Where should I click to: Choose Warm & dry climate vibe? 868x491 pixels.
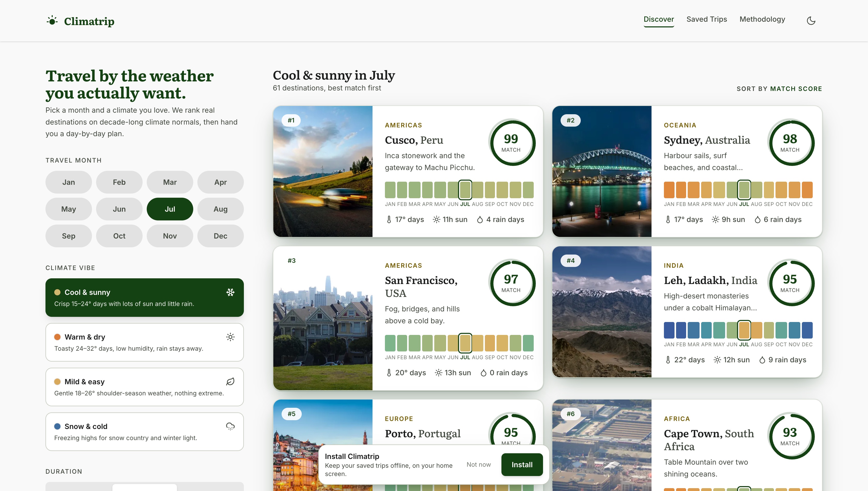click(145, 342)
